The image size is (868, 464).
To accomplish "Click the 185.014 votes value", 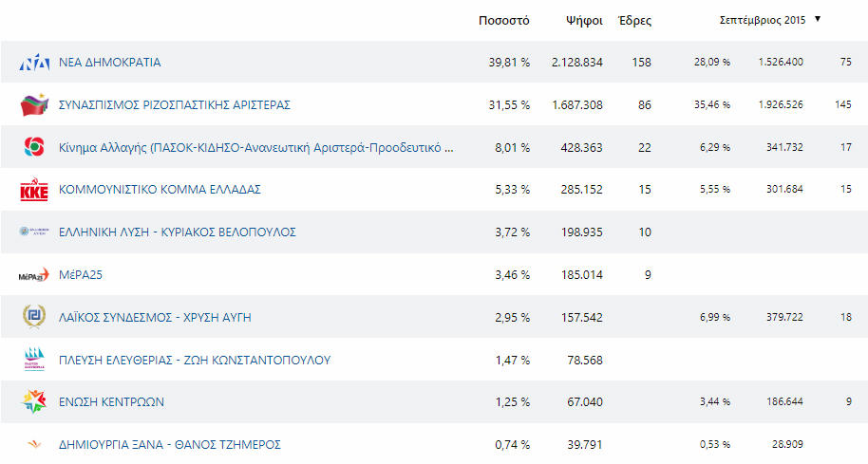I will 581,275.
